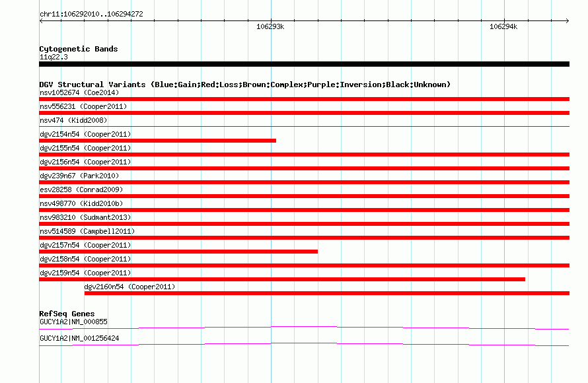Open the GUCY1A2|NM_001256424 gene label
This screenshot has height=383, width=588.
coord(79,338)
